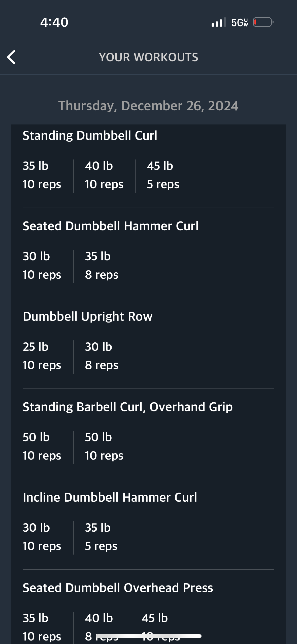This screenshot has height=644, width=297.
Task: Select Hammer Curl 35 lb 8 reps set
Action: pos(102,266)
